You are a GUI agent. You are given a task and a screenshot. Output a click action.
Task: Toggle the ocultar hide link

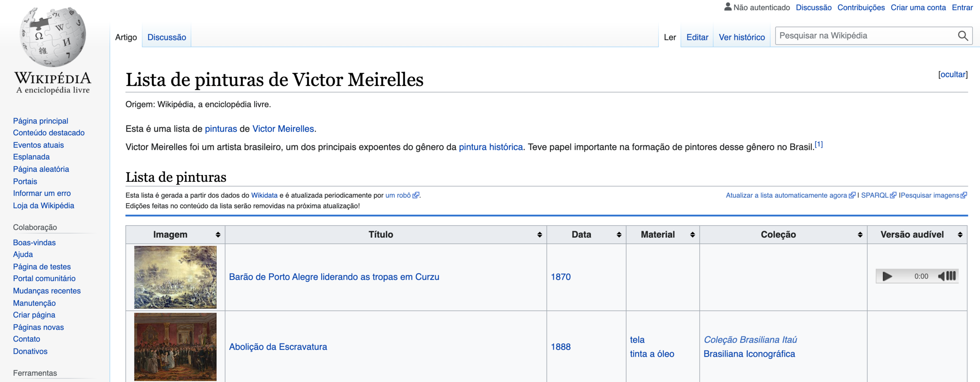[x=953, y=75]
